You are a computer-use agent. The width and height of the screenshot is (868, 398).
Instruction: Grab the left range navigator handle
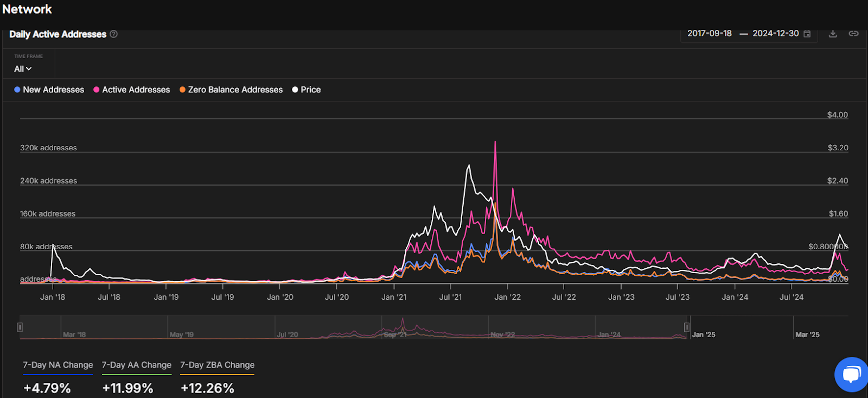[x=20, y=327]
